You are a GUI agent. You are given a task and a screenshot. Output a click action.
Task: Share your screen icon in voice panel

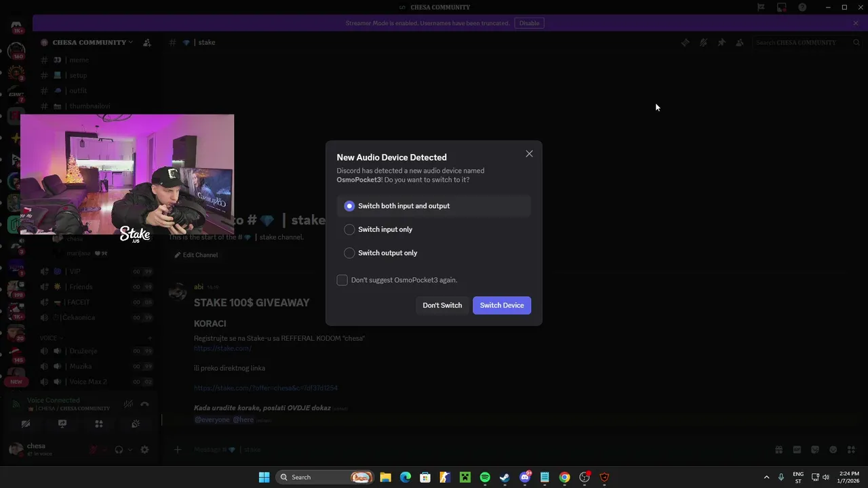coord(62,424)
